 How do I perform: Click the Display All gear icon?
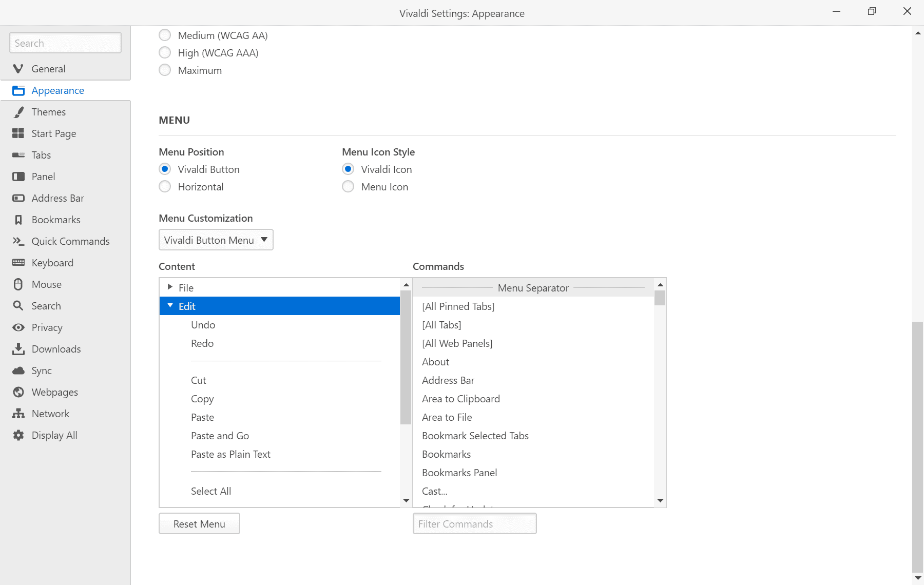18,435
